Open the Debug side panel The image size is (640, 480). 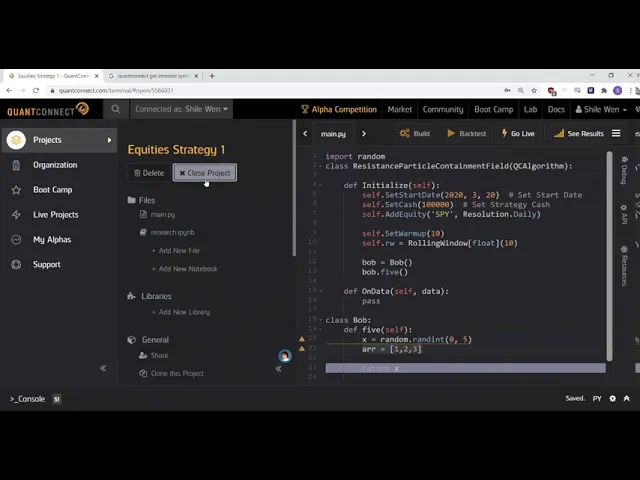click(624, 170)
